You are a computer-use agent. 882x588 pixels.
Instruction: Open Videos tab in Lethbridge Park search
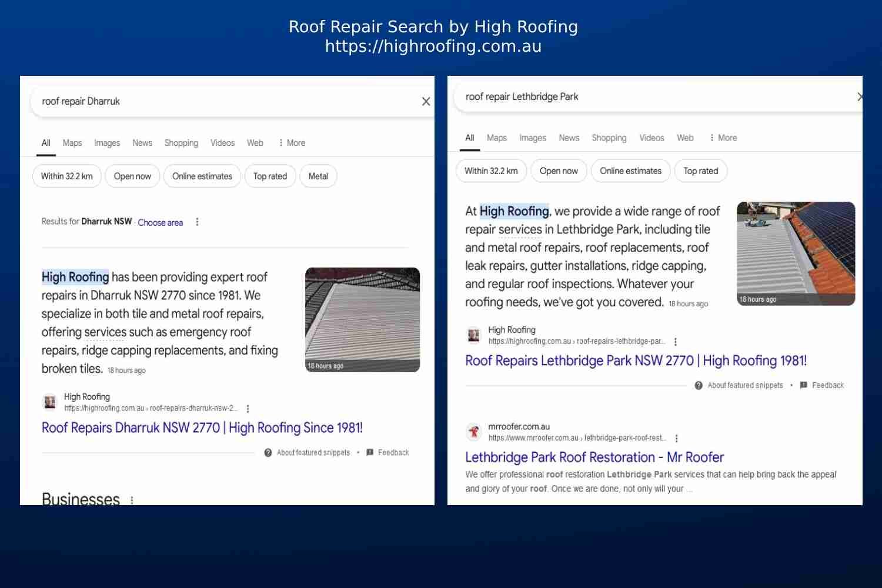652,138
